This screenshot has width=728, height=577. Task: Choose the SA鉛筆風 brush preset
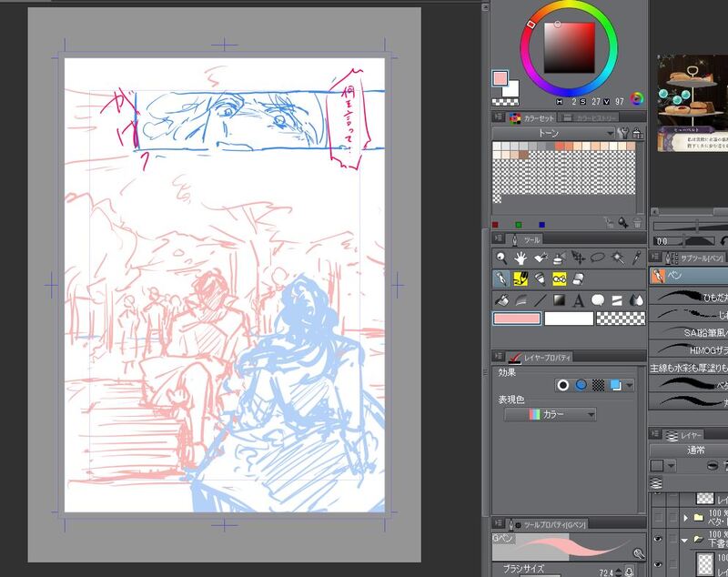point(689,332)
